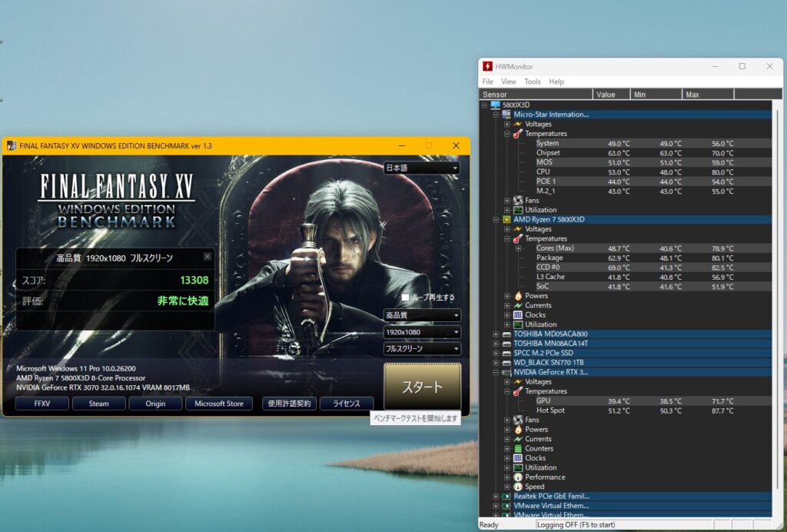Click the drive icon for TOSHIBA MD05ACA800

click(506, 334)
